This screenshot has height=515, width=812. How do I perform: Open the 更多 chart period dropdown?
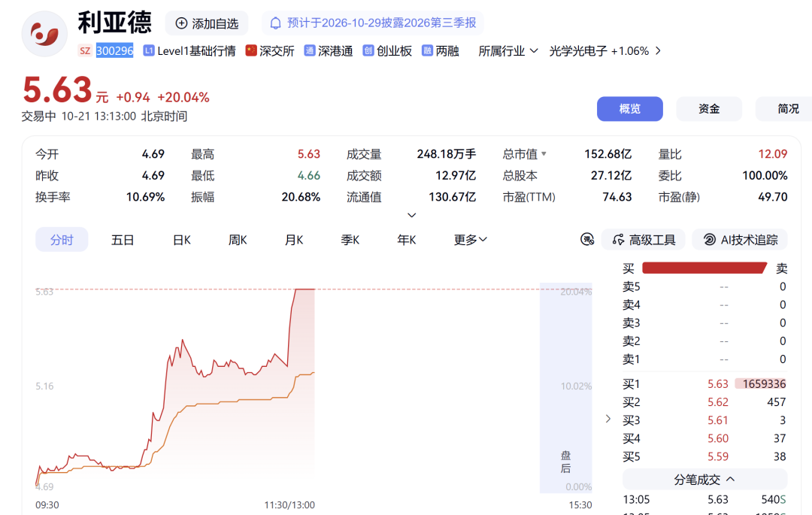(x=470, y=240)
